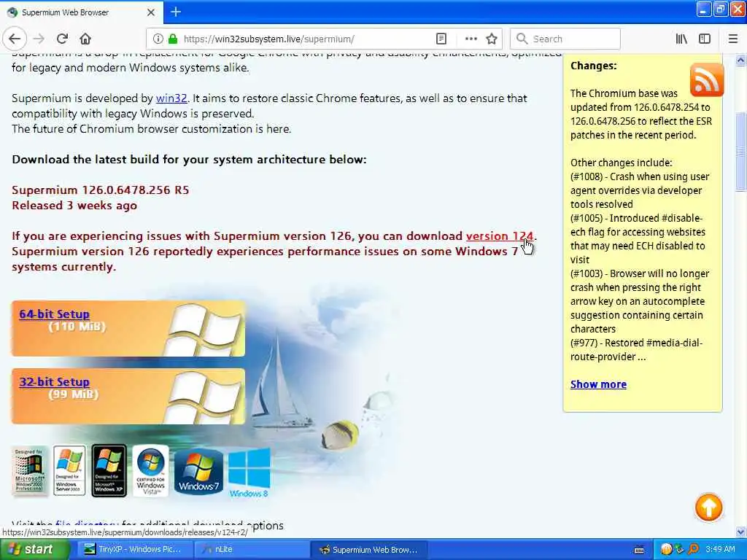Viewport: 747px width, 560px height.
Task: Click the Windows Server 2003 badge
Action: click(x=69, y=471)
